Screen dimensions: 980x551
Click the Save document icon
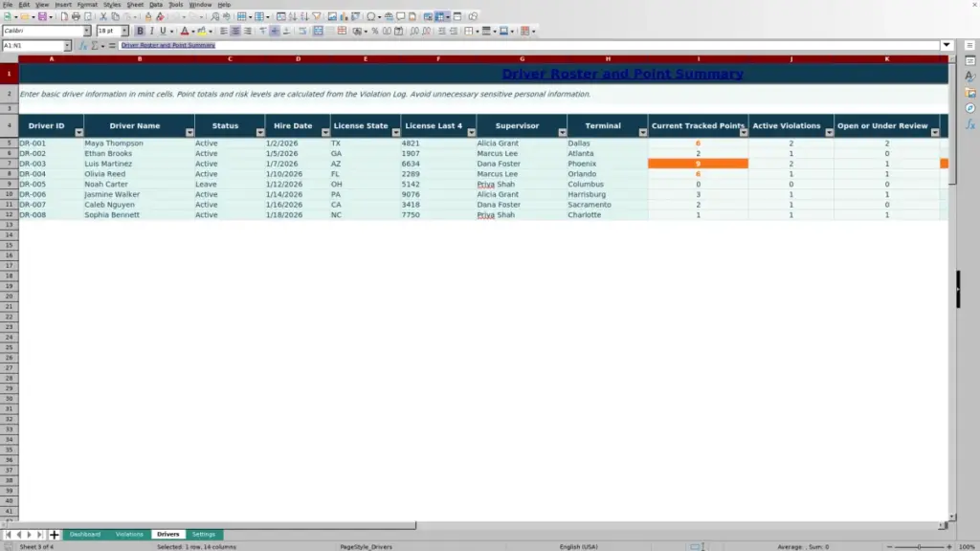point(42,17)
